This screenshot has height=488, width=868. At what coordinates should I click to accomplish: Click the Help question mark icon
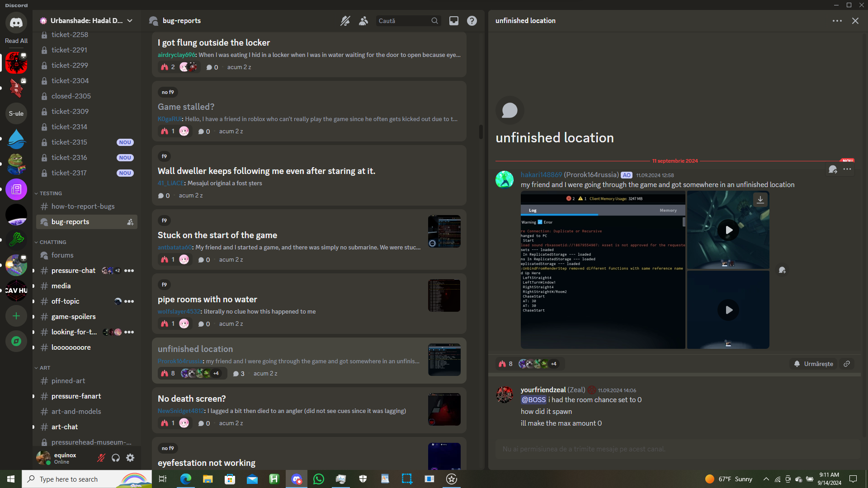(472, 21)
